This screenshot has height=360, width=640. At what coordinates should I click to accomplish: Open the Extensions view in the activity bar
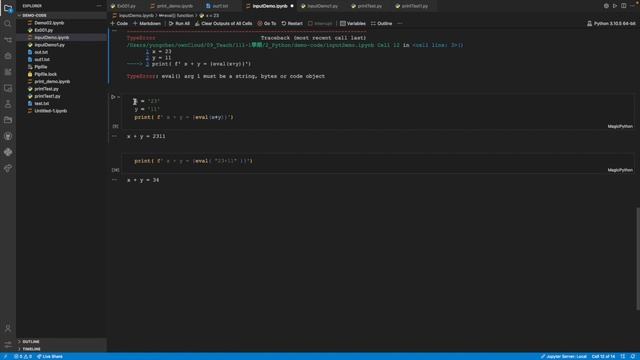coord(8,72)
